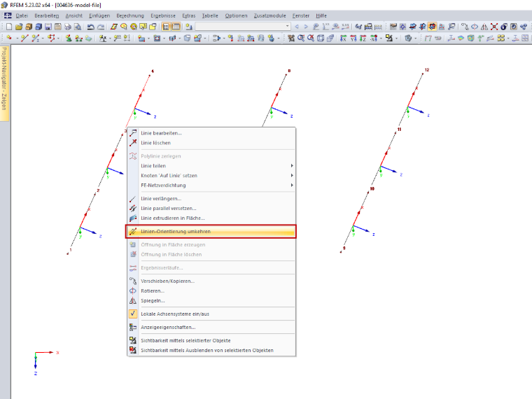This screenshot has width=532, height=399.
Task: Click the Save floppy disk icon
Action: click(48, 27)
